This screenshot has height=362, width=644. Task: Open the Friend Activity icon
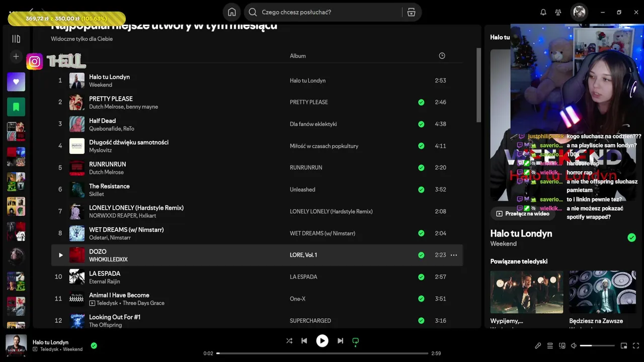pyautogui.click(x=558, y=12)
